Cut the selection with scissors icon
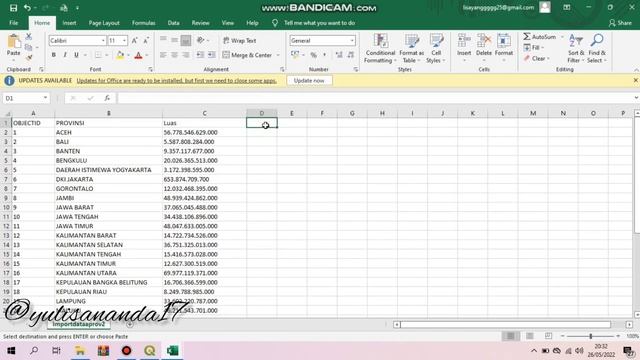This screenshot has height=360, width=640. pyautogui.click(x=29, y=37)
